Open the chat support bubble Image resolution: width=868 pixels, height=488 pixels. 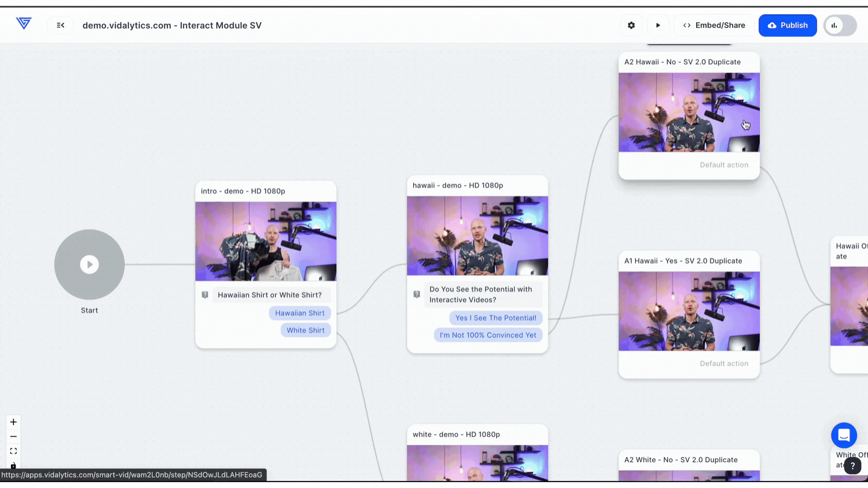[x=844, y=435]
